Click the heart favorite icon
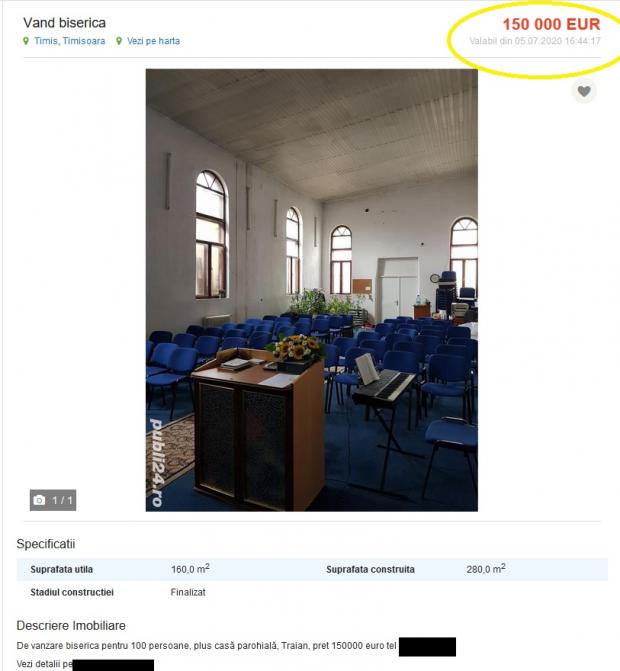Image resolution: width=620 pixels, height=671 pixels. click(x=584, y=91)
